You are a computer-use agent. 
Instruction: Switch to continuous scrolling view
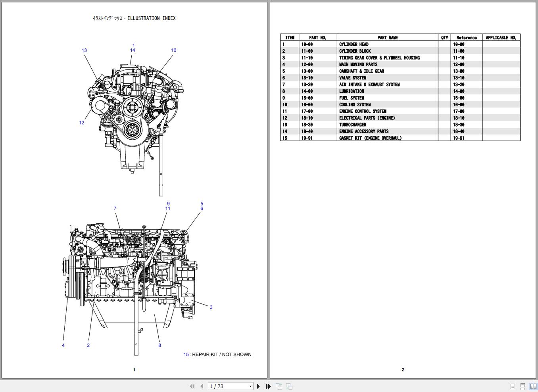click(x=523, y=386)
